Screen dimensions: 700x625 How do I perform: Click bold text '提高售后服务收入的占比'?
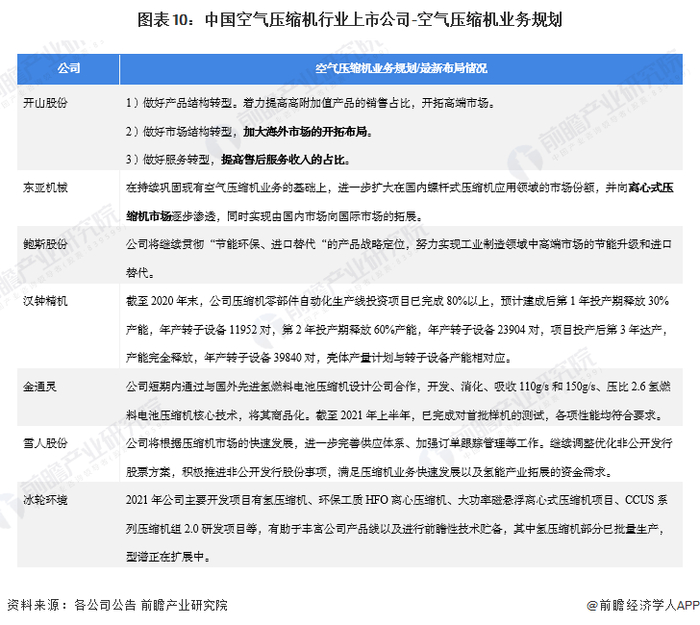coord(283,160)
